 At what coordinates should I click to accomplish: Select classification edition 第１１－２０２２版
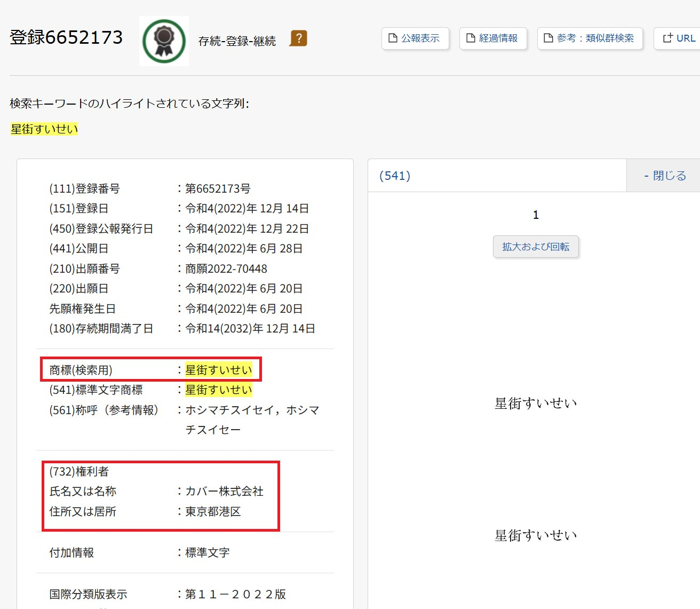[235, 594]
